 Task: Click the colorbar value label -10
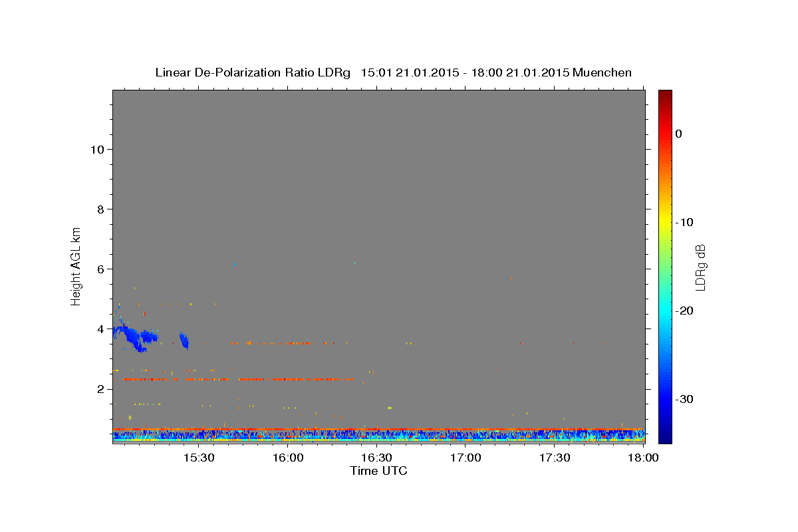tap(685, 222)
